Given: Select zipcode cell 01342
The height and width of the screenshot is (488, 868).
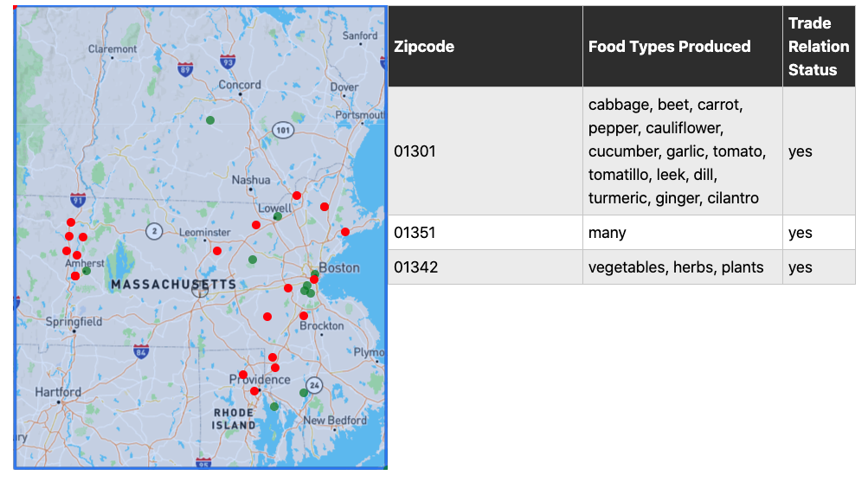Looking at the screenshot, I should [x=485, y=267].
